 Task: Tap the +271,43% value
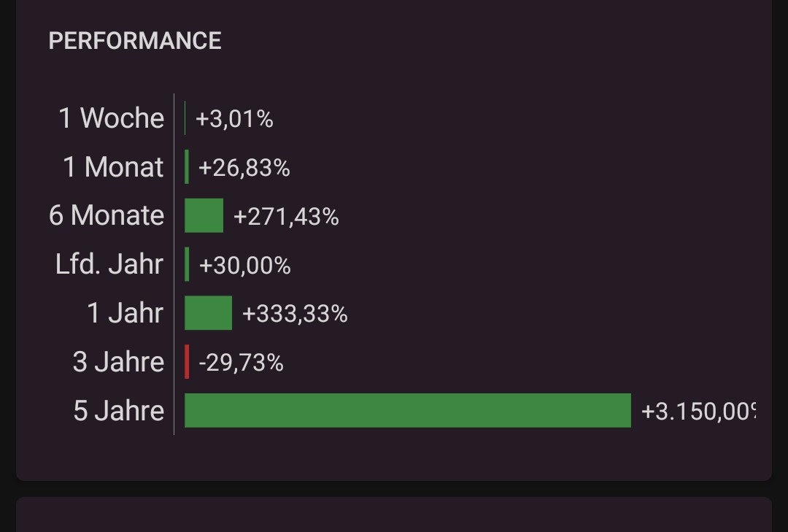click(286, 217)
